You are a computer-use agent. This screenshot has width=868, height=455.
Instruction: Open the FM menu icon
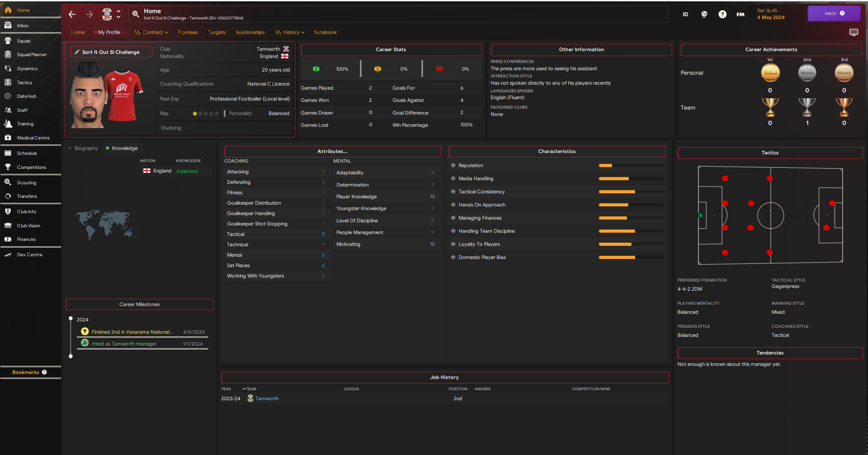point(740,14)
